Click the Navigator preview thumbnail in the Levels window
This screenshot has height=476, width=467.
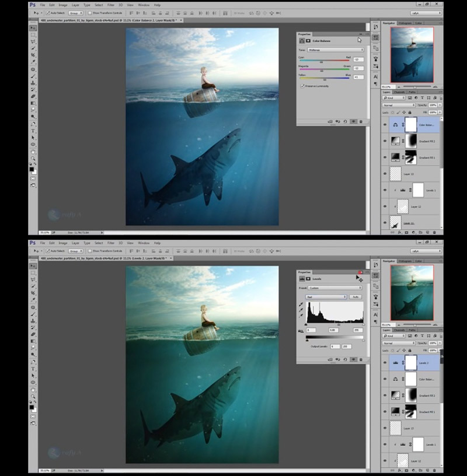coord(412,293)
